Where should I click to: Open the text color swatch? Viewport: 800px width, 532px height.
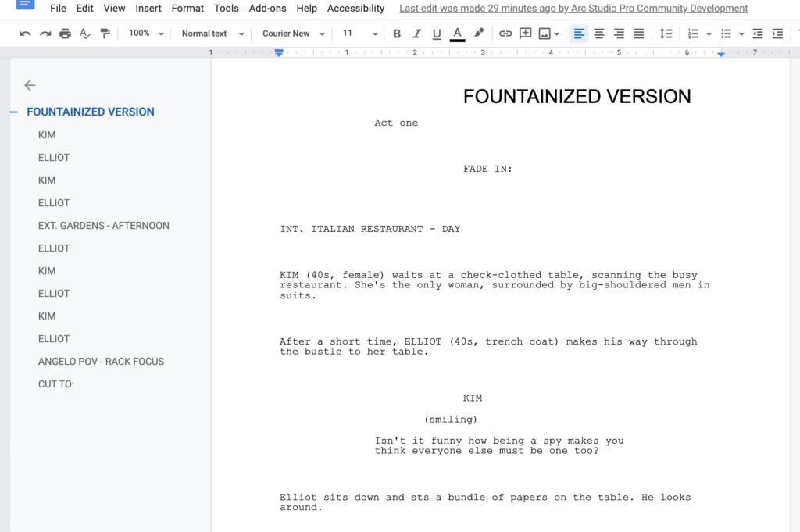(x=456, y=34)
